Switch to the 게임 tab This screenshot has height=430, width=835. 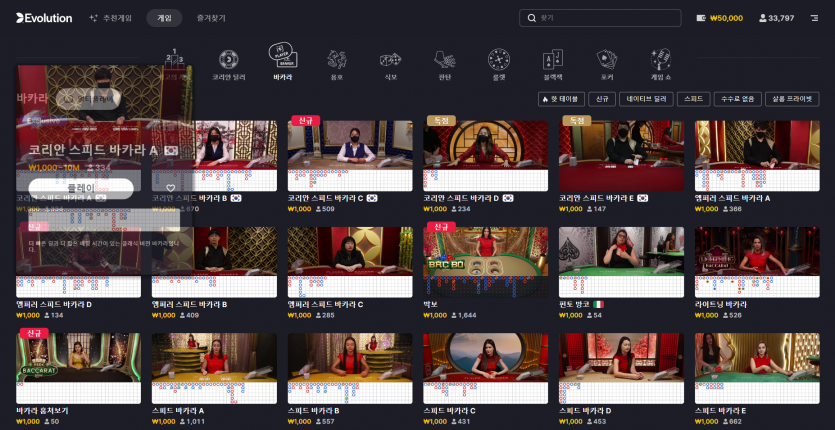[x=164, y=18]
